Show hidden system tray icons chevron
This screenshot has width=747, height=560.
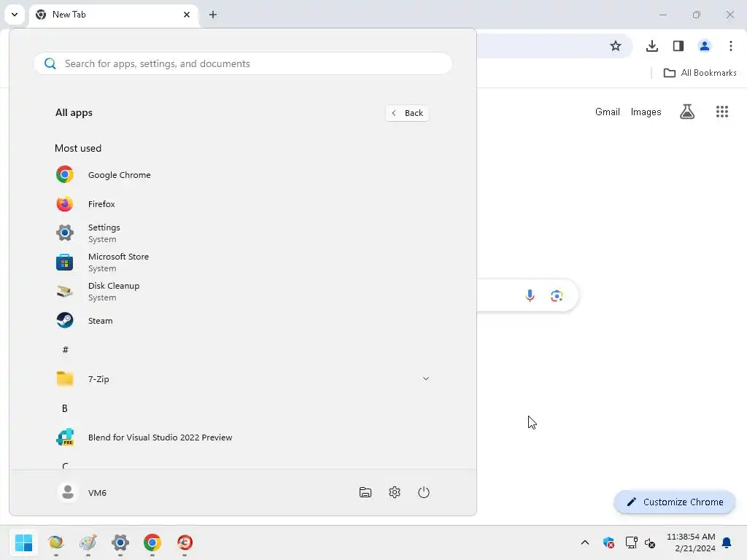(585, 542)
